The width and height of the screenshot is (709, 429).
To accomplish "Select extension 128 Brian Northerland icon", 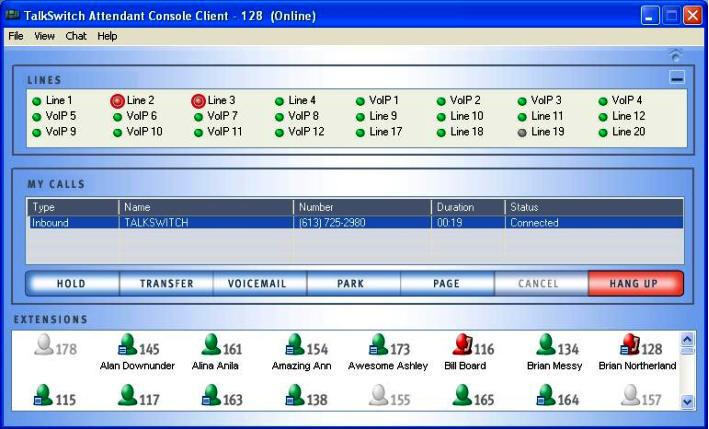I will [630, 345].
